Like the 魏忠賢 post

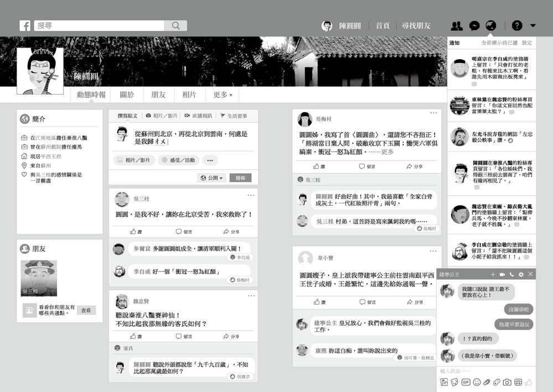(136, 336)
